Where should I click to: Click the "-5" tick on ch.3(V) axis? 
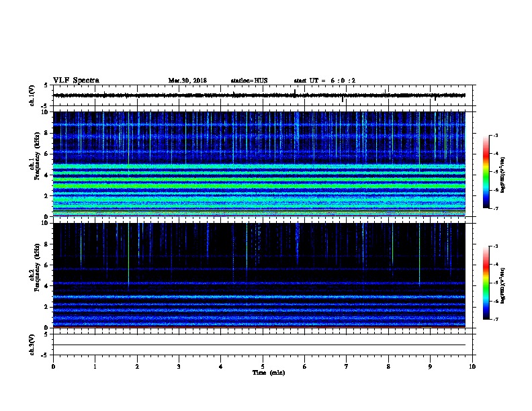45,355
